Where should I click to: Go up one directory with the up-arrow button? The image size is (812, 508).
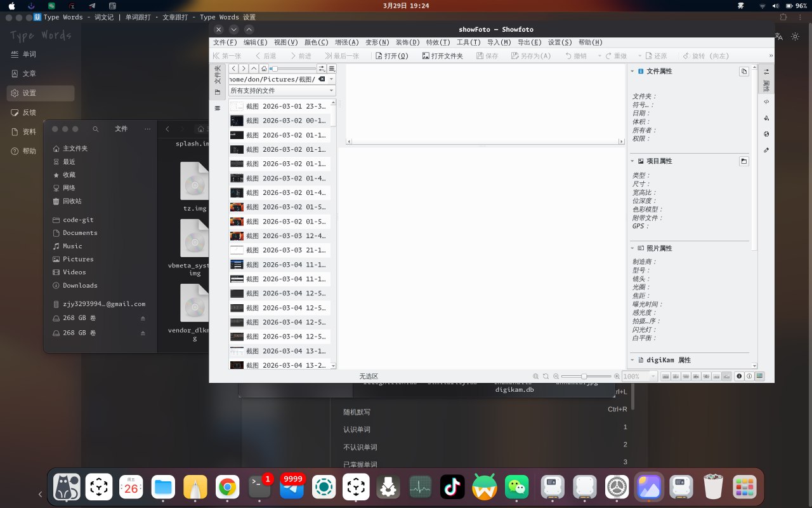tap(254, 69)
